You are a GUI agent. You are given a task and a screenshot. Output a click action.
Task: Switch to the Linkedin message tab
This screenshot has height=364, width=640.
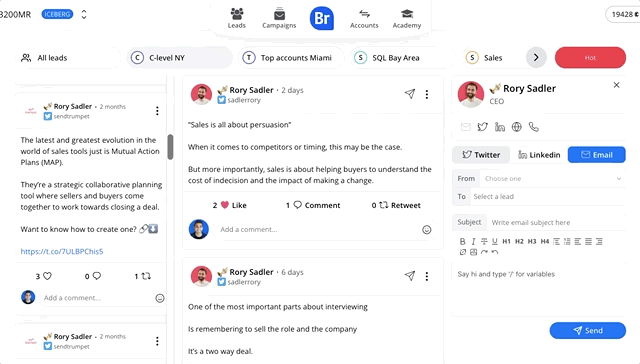click(539, 155)
